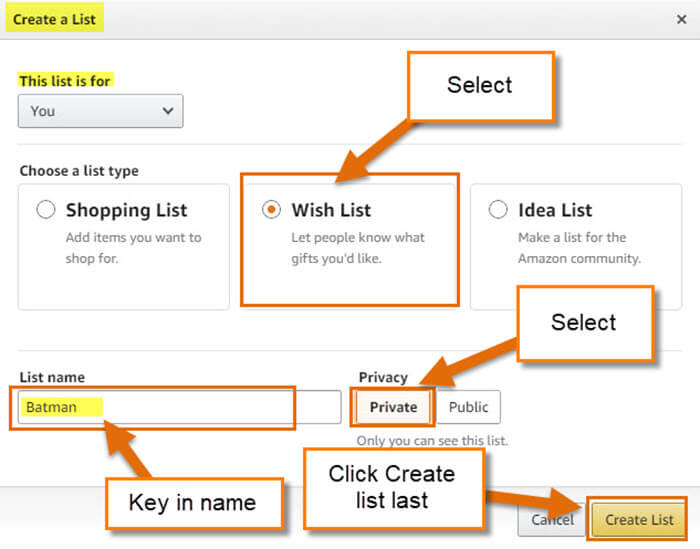
Task: Click "Add items you want to shop for" description
Action: point(133,248)
